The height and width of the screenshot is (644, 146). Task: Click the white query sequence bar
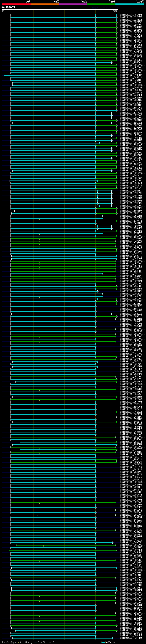tap(60, 9)
